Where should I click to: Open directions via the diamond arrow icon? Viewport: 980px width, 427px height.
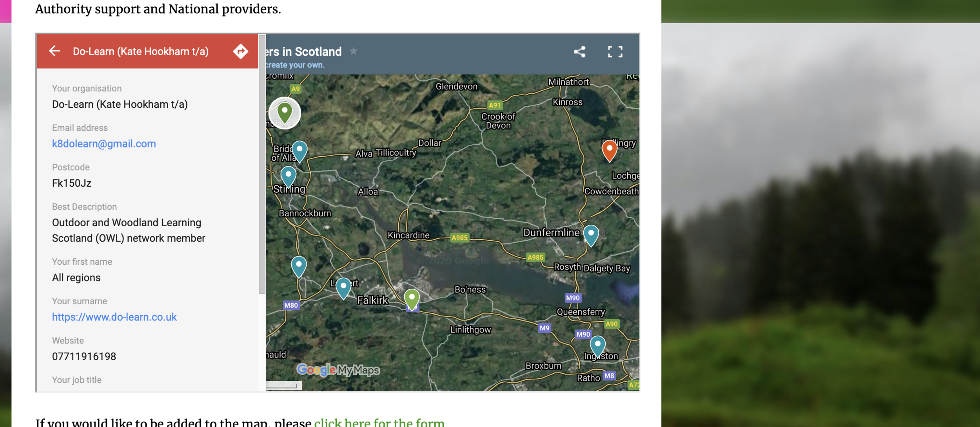(x=240, y=51)
